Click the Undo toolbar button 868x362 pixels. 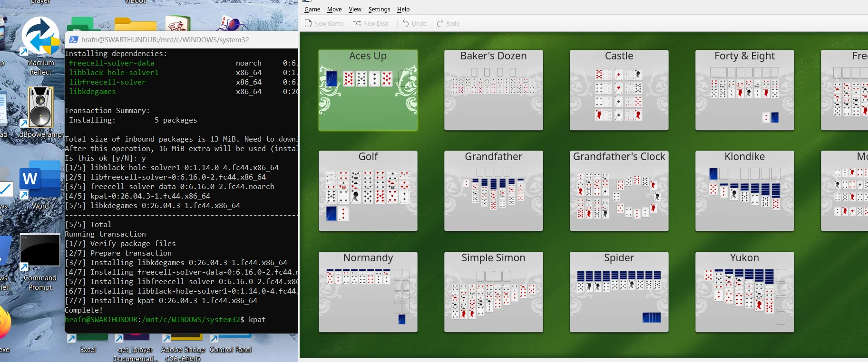[414, 23]
